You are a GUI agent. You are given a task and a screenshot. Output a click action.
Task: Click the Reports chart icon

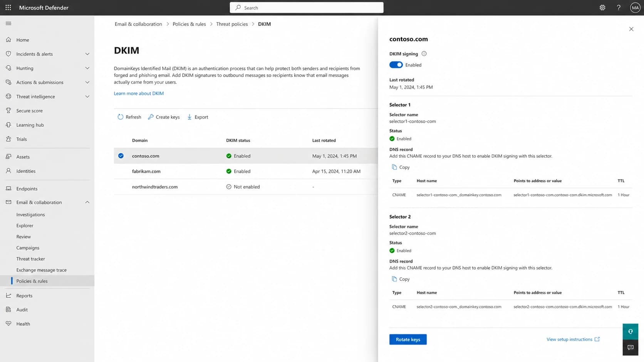8,295
